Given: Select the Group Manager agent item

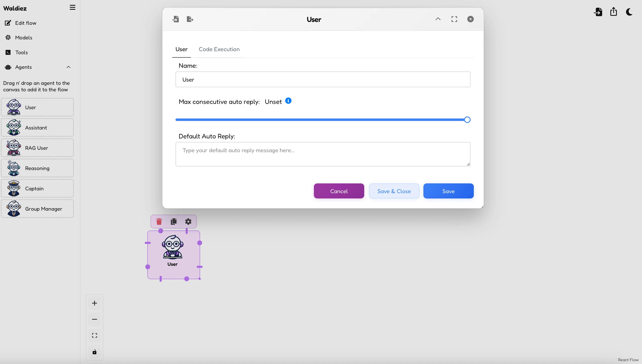Looking at the screenshot, I should [37, 209].
